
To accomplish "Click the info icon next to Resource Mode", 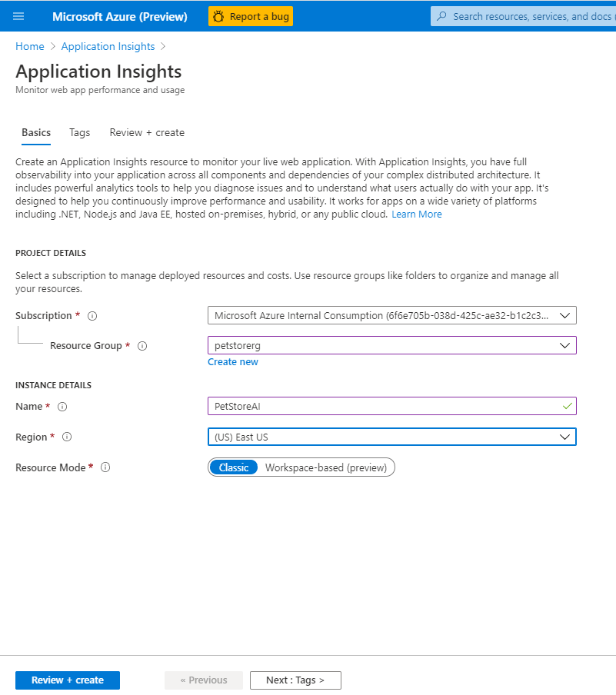I will point(105,467).
